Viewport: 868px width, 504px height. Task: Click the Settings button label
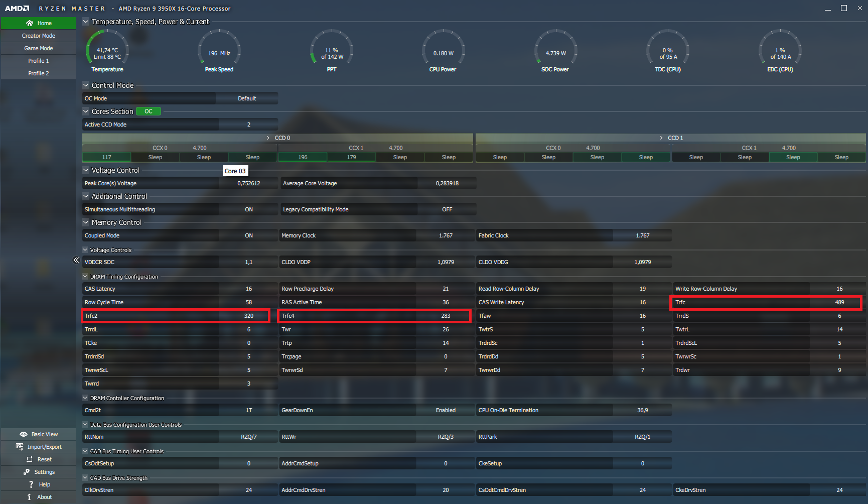pyautogui.click(x=45, y=472)
